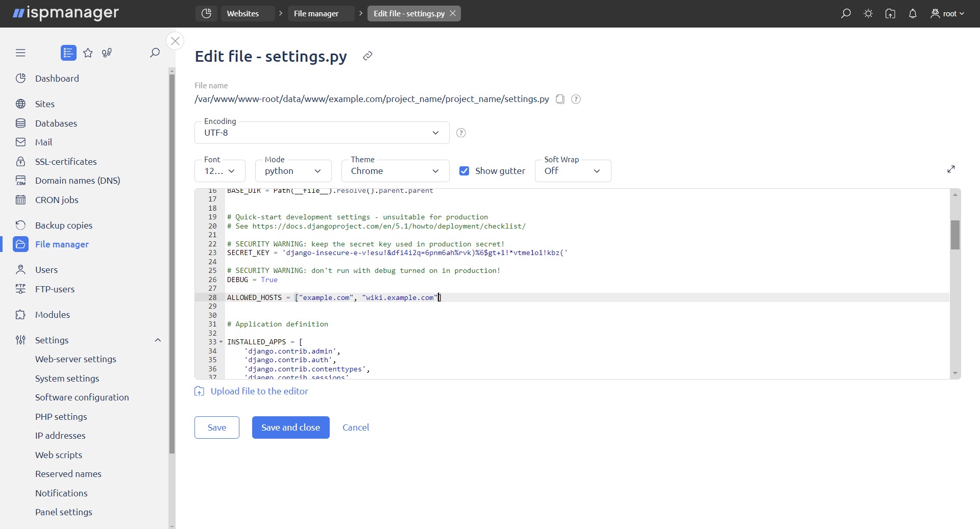Select the CRON jobs icon
Screen dimensions: 980x529
click(20, 199)
